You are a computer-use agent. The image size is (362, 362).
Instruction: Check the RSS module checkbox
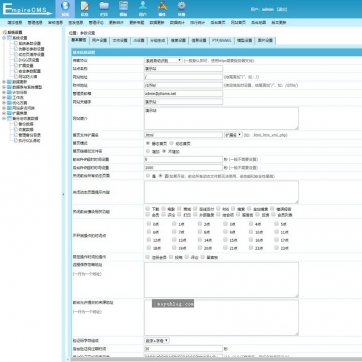(x=219, y=208)
